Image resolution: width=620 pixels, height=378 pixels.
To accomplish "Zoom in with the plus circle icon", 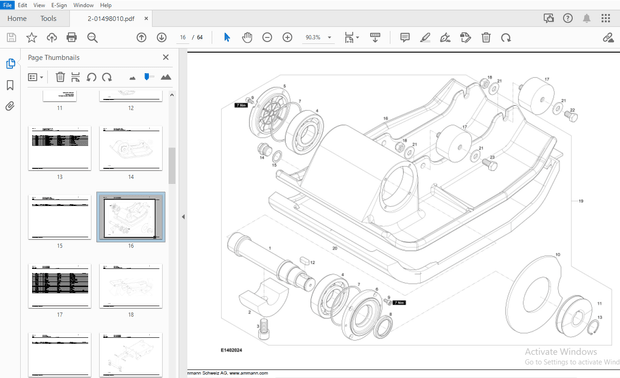I will 287,38.
